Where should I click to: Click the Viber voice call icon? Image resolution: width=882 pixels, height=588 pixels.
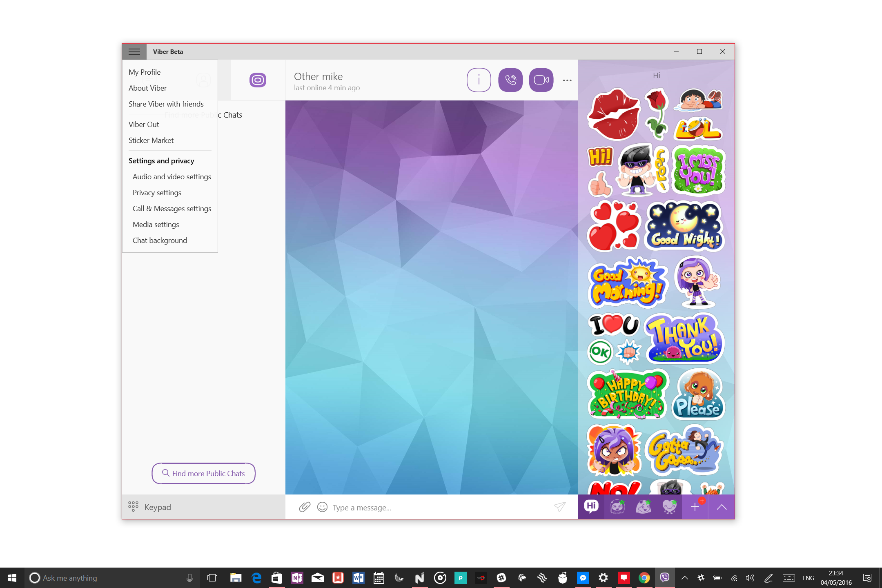click(x=510, y=79)
